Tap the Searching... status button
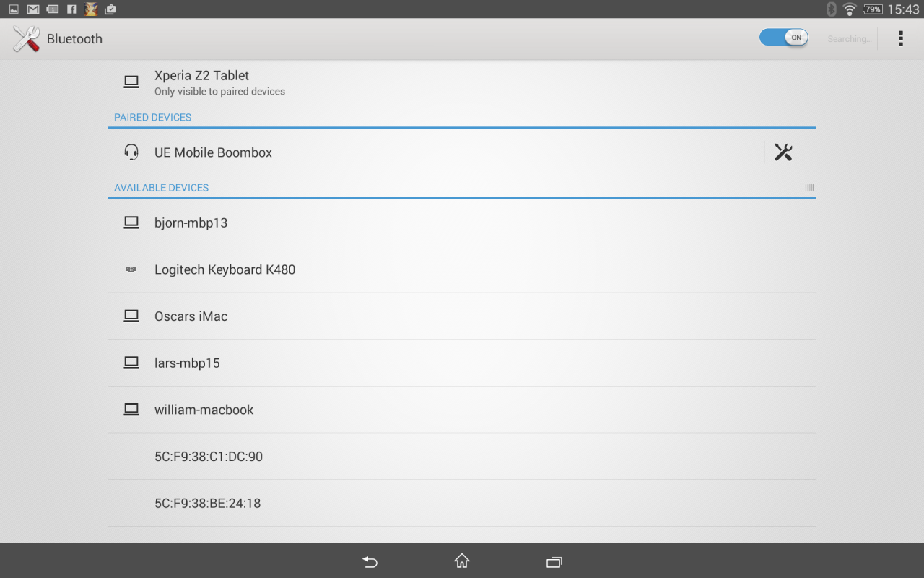924x578 pixels. [850, 39]
